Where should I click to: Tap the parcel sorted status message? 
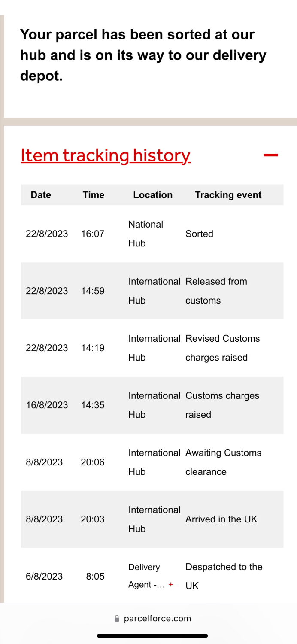coord(143,55)
